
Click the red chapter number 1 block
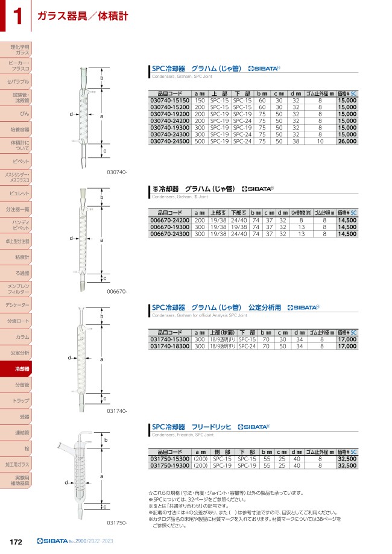pos(13,16)
